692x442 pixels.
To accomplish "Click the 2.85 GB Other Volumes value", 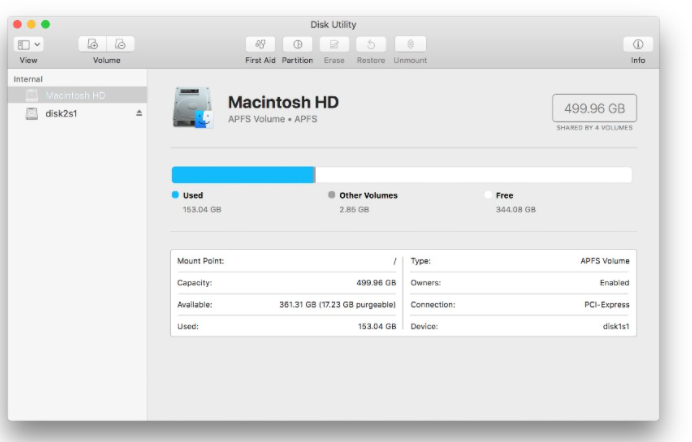I will tap(354, 210).
